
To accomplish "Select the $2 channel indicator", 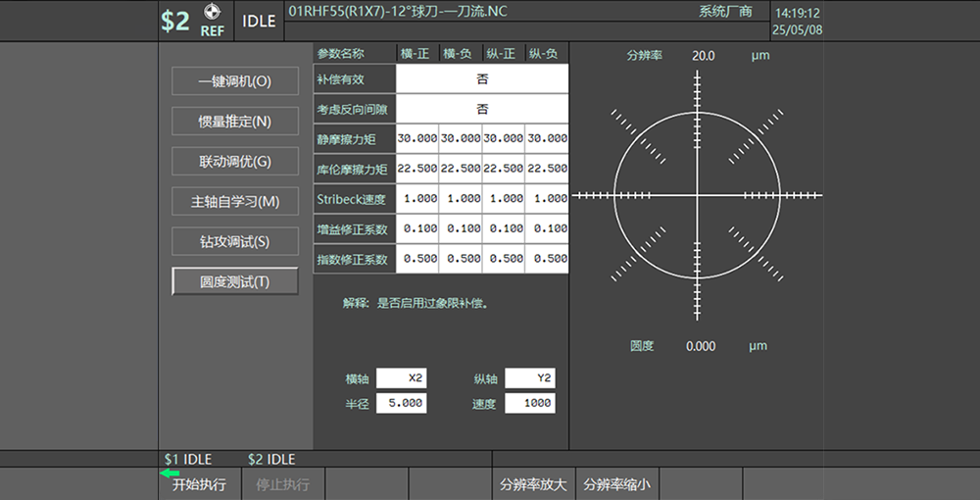I will pos(174,22).
